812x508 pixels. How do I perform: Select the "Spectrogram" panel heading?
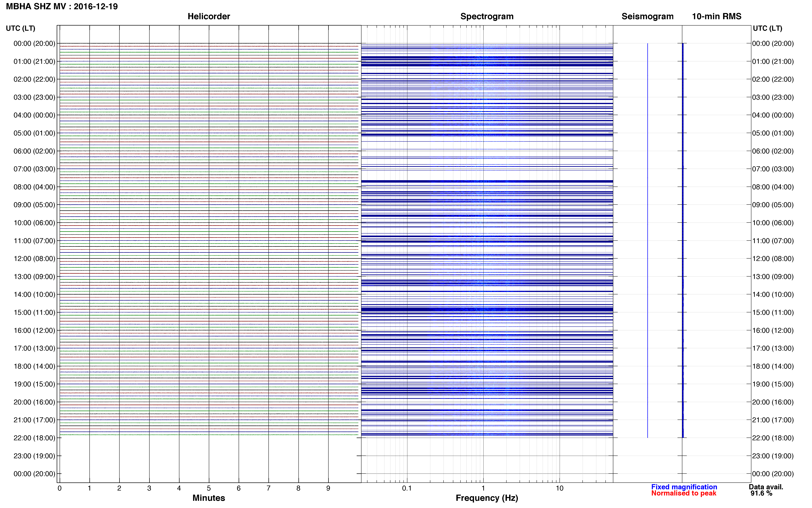click(487, 16)
